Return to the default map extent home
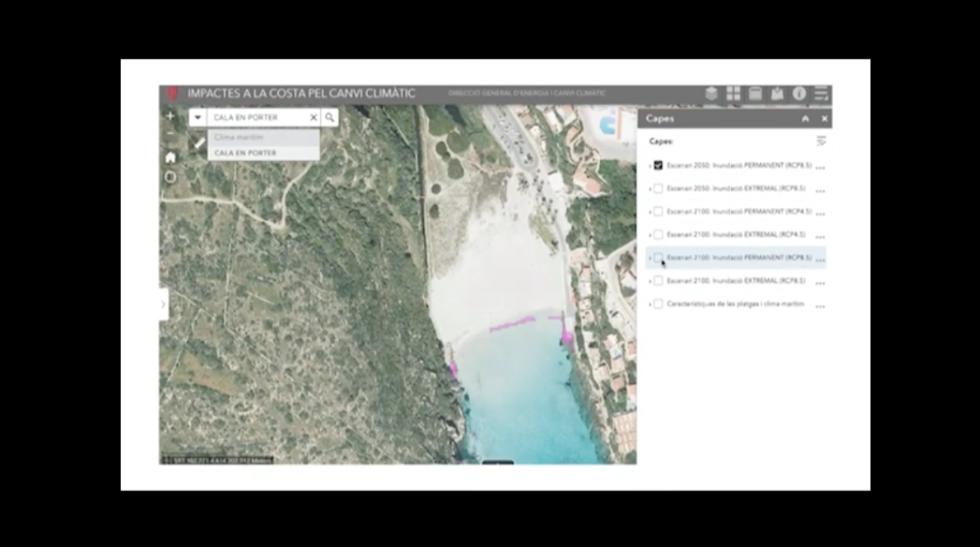Screen dimensions: 980x547 point(170,157)
